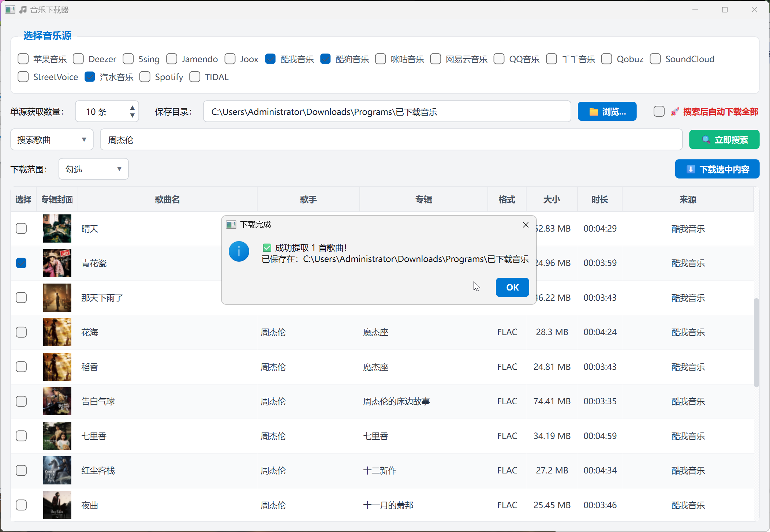Click OK in the 下载完成 dialog
This screenshot has height=532, width=770.
point(512,287)
